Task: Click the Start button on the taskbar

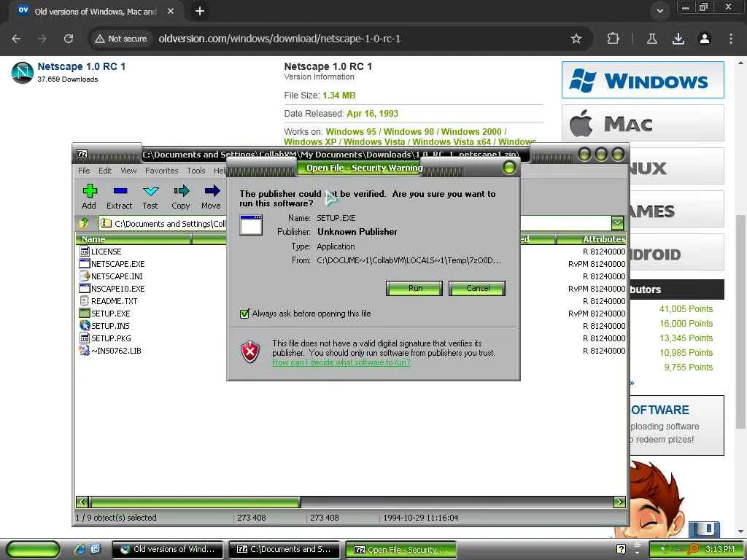Action: [34, 549]
